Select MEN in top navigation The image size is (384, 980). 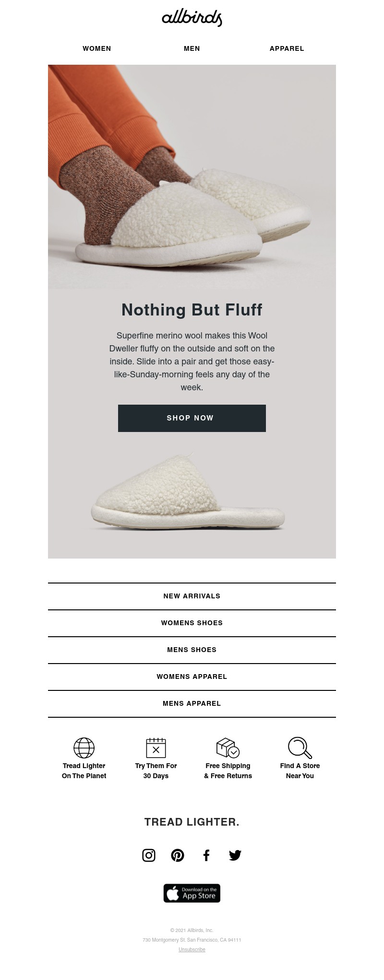click(x=192, y=48)
